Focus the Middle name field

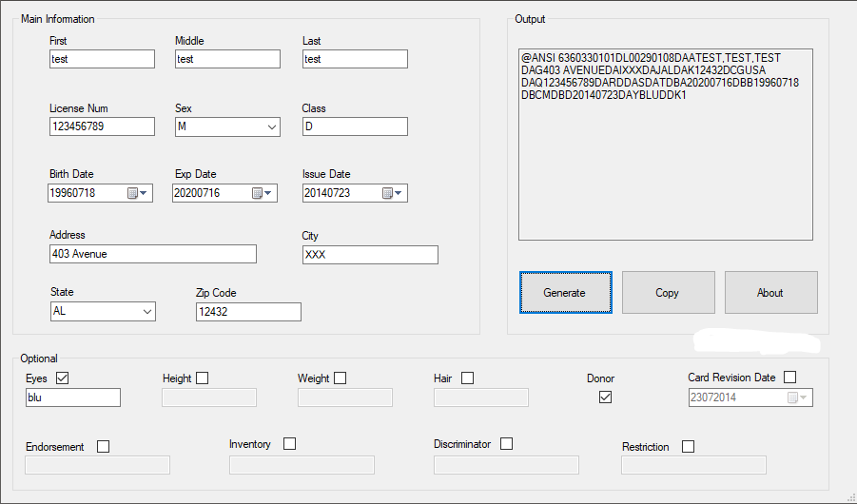click(228, 59)
